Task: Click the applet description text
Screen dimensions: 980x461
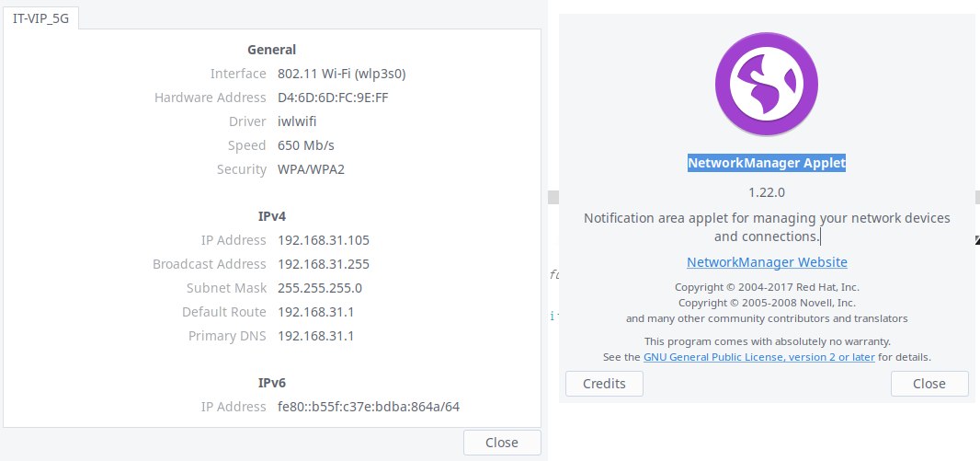Action: 767,227
